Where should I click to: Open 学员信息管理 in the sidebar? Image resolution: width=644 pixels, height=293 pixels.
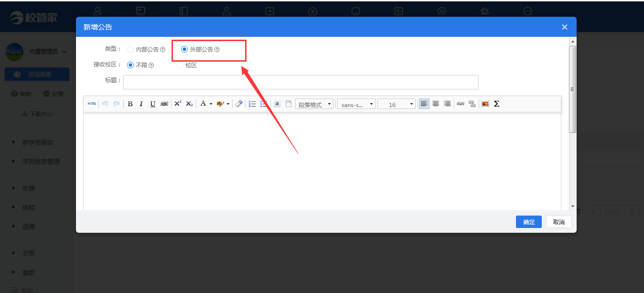41,162
